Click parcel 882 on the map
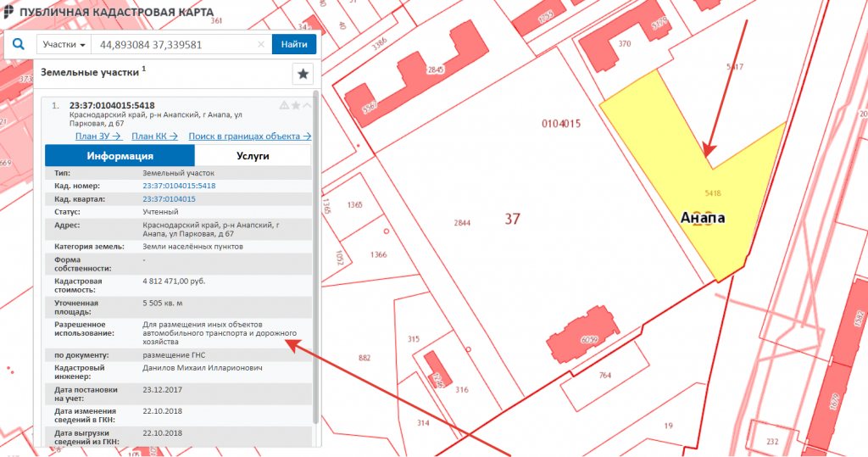The height and width of the screenshot is (457, 868). (364, 358)
